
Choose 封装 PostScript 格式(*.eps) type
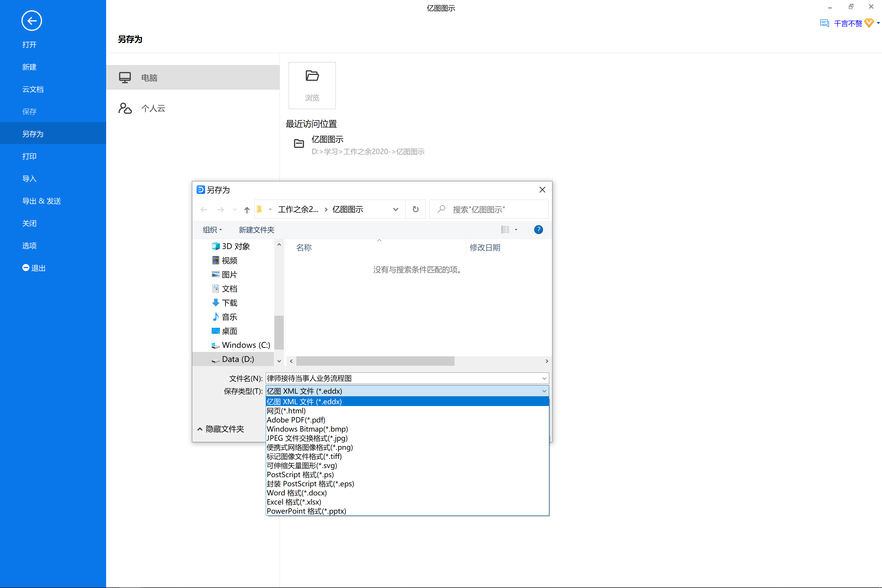(407, 484)
